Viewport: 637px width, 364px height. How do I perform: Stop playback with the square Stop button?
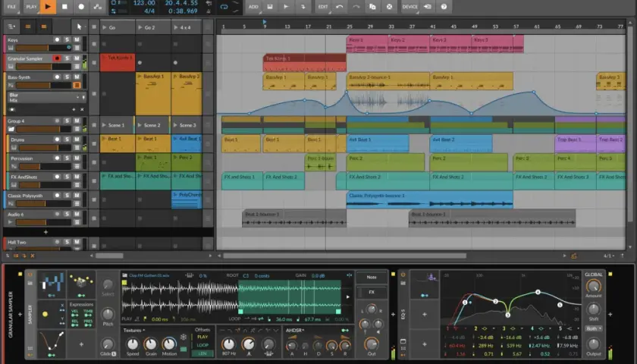click(x=64, y=7)
